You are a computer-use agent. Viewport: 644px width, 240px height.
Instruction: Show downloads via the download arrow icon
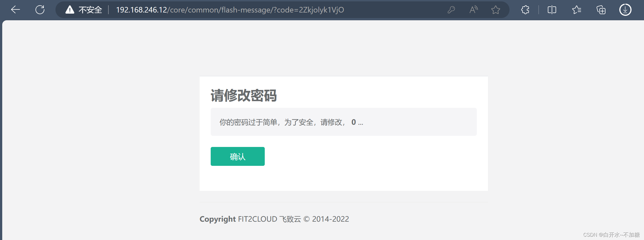click(x=625, y=10)
